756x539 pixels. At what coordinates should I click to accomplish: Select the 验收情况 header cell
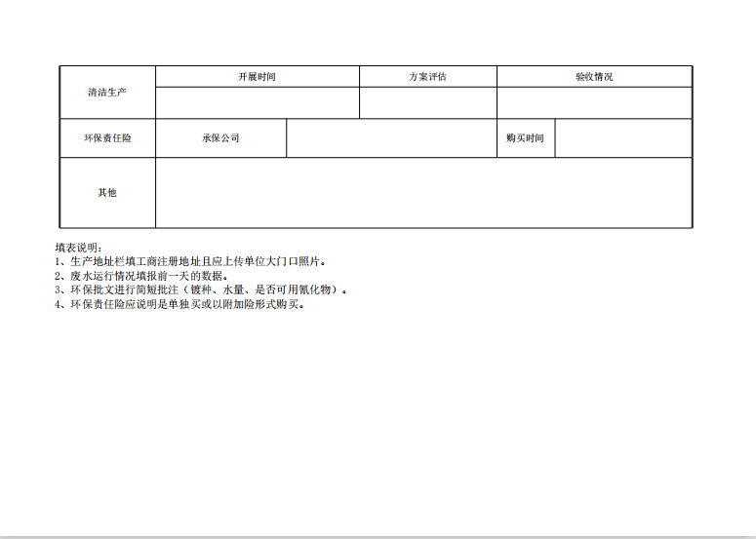point(594,77)
